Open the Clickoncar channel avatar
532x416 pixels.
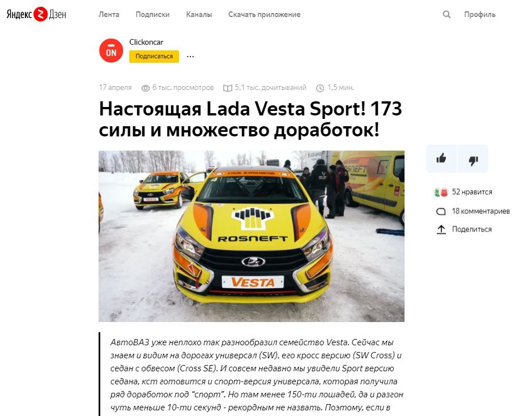(111, 50)
